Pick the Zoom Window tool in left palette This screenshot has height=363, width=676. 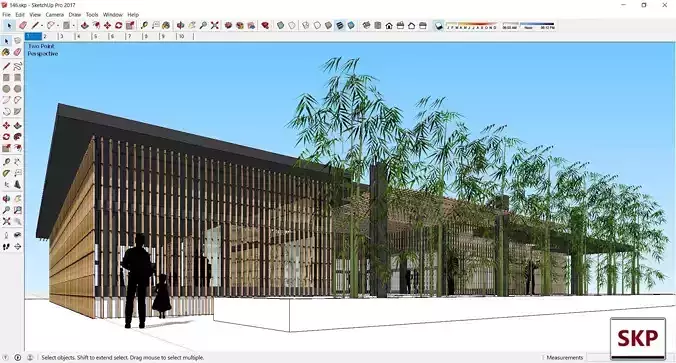[17, 210]
